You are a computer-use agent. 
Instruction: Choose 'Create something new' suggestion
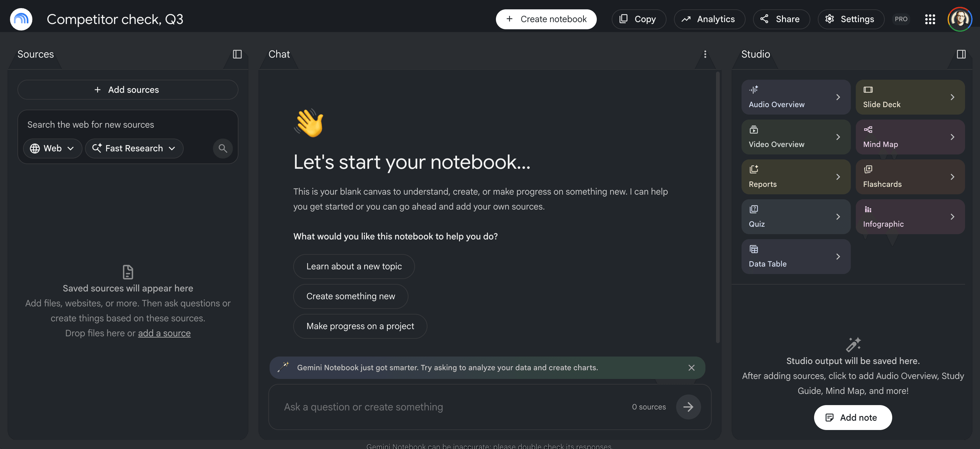(x=351, y=296)
